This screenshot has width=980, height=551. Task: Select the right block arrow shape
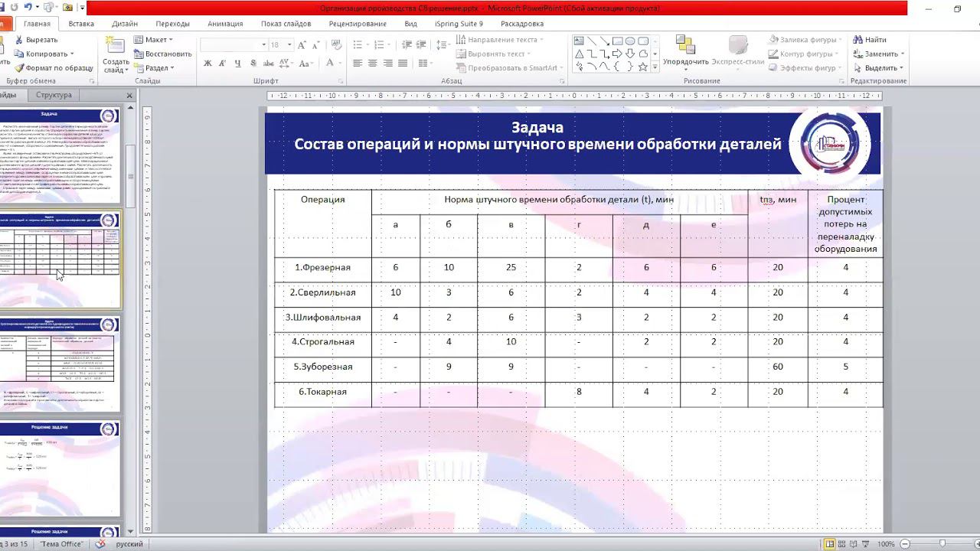617,54
